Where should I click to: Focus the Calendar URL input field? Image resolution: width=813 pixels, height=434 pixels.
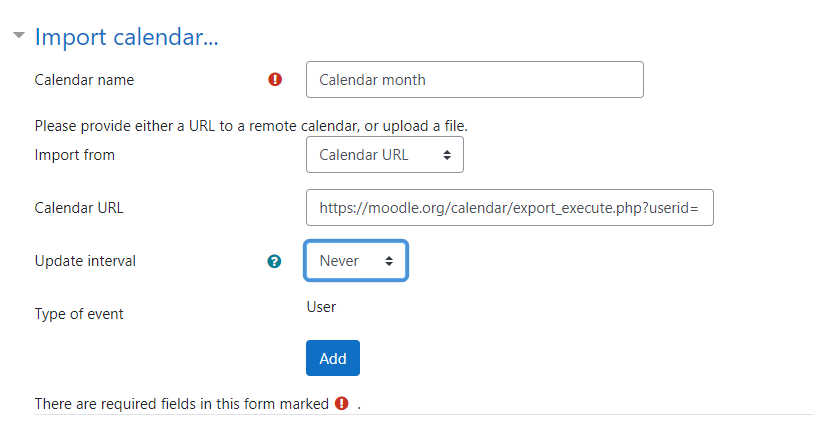[x=510, y=207]
